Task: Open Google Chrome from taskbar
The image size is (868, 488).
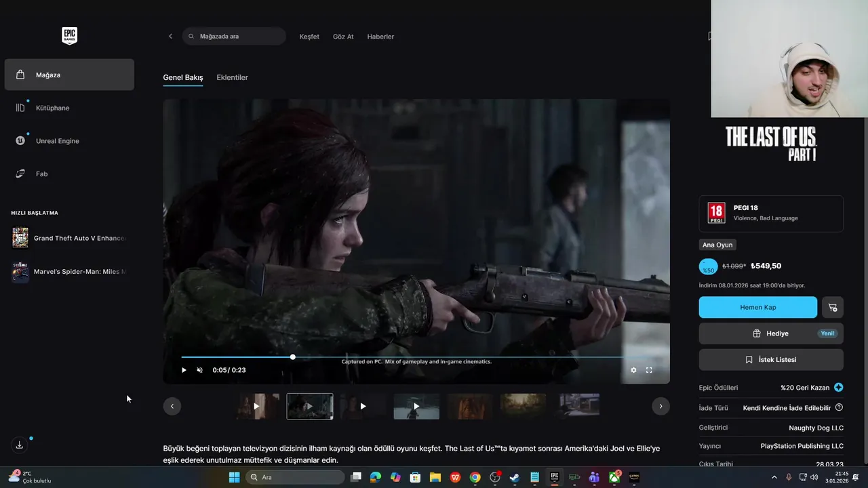Action: (x=475, y=477)
